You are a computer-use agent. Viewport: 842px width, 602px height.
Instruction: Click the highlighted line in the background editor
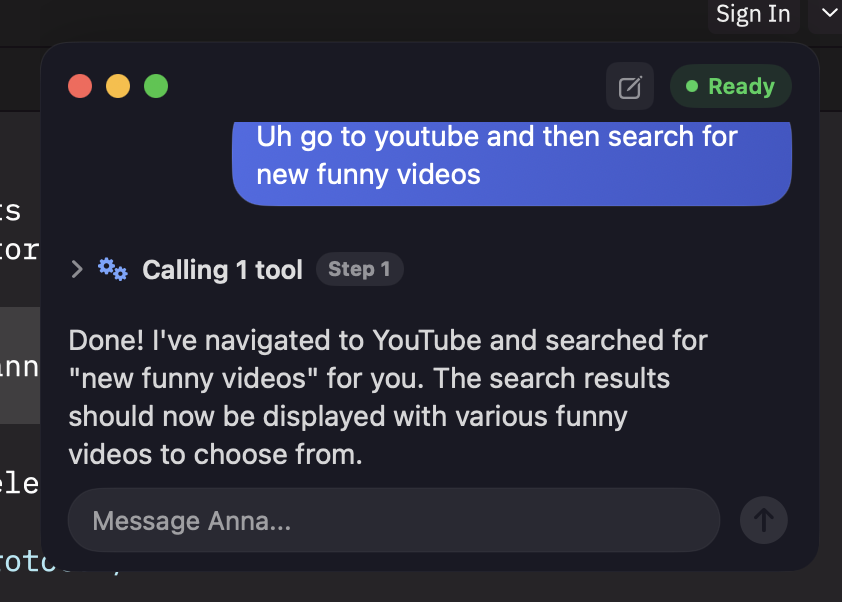(20, 367)
